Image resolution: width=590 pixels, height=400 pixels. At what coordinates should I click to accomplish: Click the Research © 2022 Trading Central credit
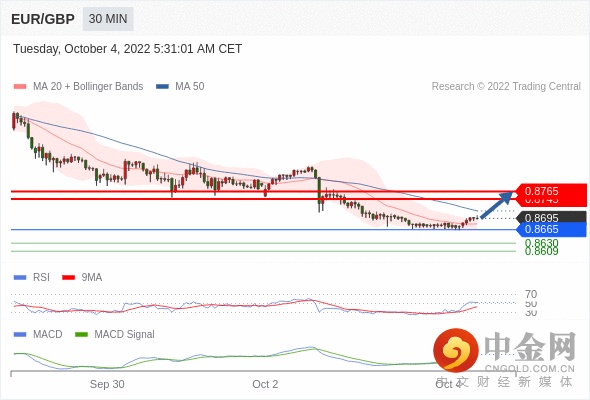506,86
